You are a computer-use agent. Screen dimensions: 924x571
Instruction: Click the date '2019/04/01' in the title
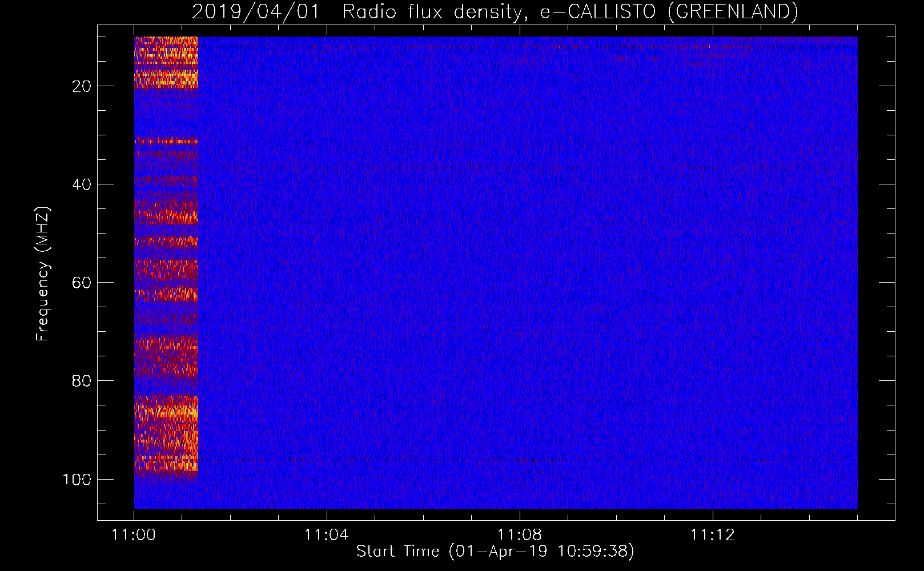pos(255,11)
